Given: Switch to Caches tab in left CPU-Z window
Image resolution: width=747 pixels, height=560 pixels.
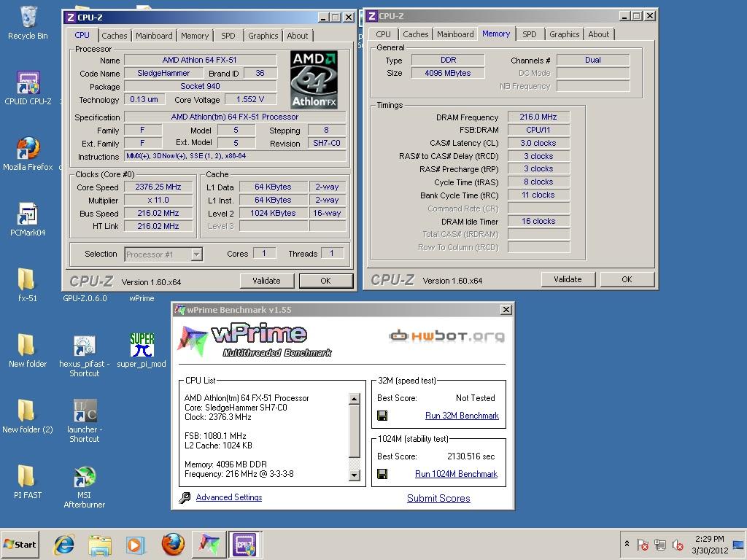Looking at the screenshot, I should [115, 36].
